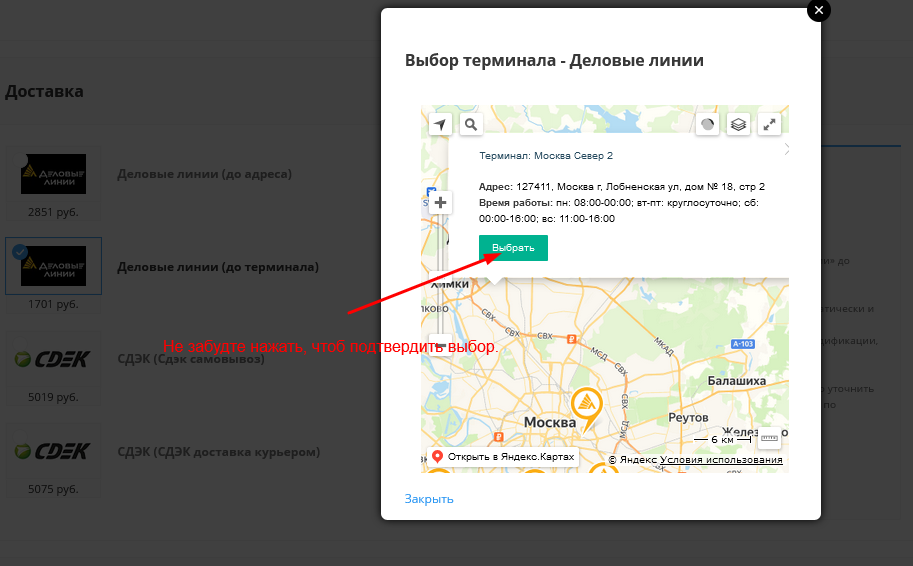
Task: Choose СДЭК (СДЭК доставка курьером) option
Action: point(219,452)
